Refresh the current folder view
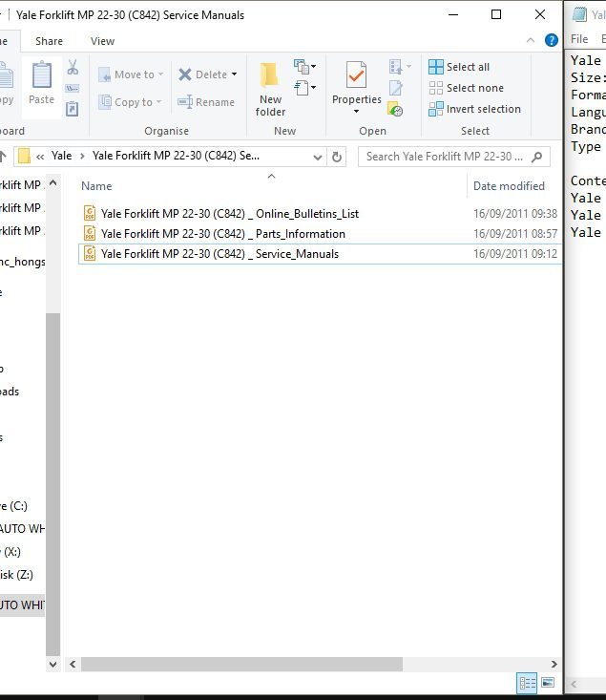This screenshot has width=606, height=700. (x=337, y=157)
